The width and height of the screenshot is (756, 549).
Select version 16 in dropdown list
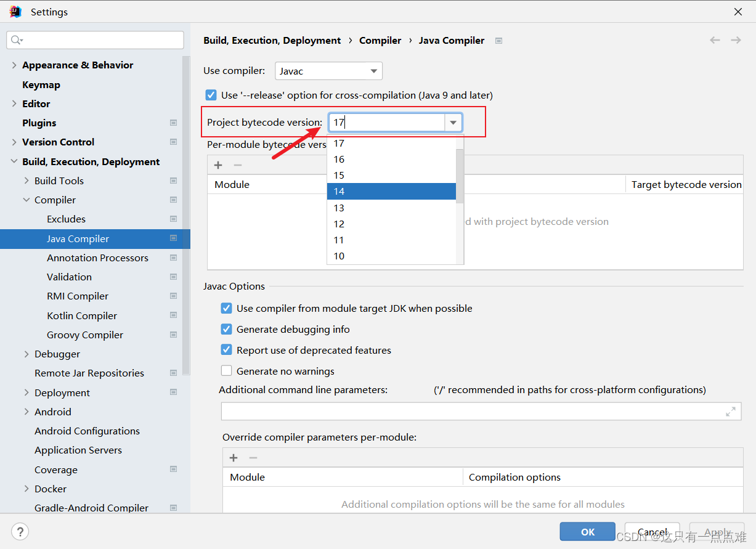(x=391, y=160)
